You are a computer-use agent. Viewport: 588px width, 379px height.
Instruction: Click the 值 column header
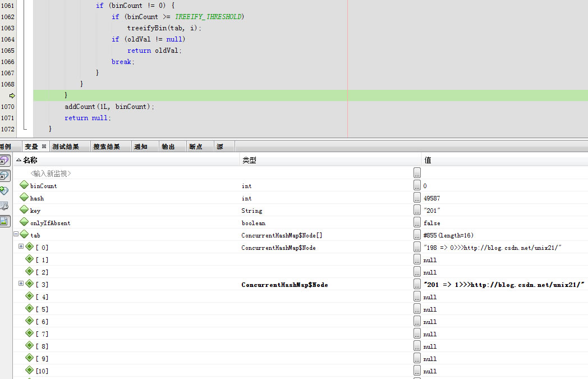[x=505, y=160]
